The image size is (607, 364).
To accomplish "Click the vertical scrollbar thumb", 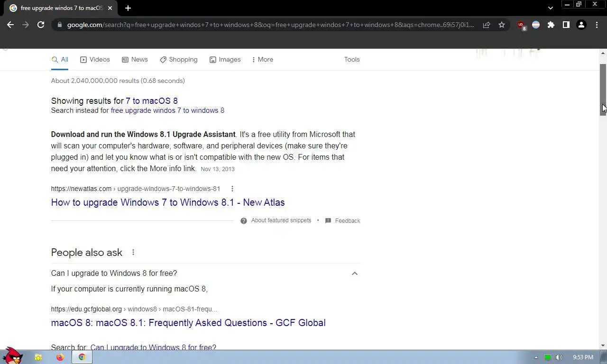I will coord(603,90).
